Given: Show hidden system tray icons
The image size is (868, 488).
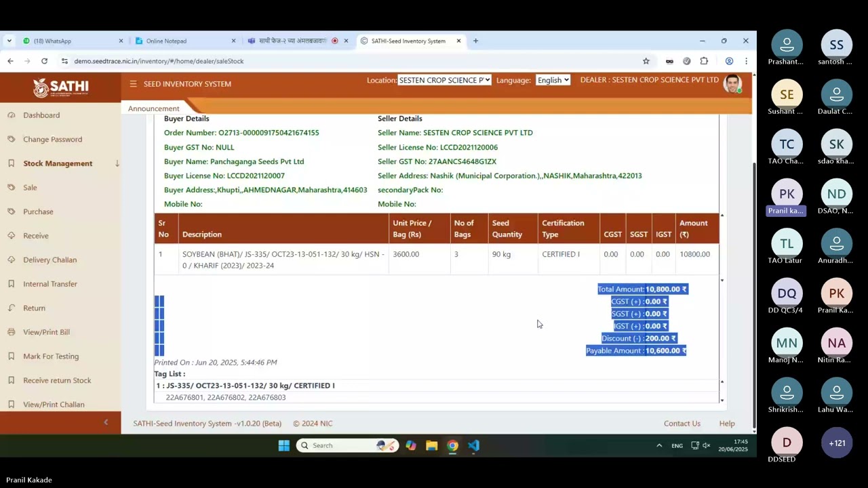Looking at the screenshot, I should coord(659,445).
